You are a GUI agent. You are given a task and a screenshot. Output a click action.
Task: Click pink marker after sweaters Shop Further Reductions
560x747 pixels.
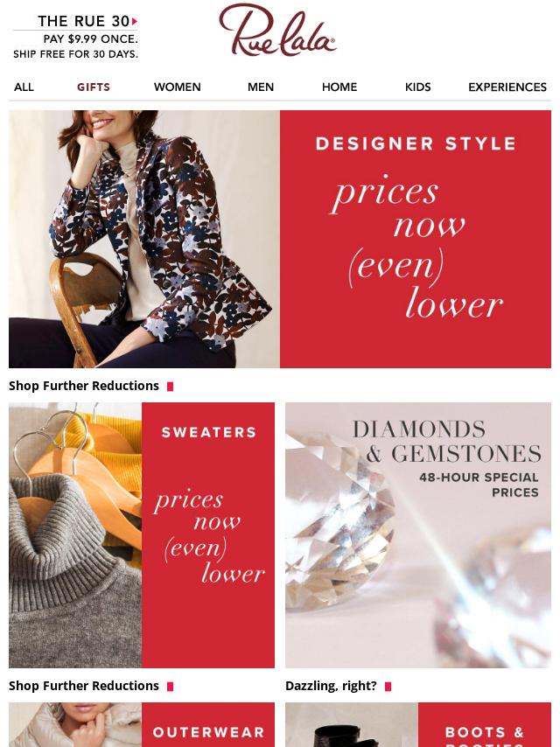tap(170, 687)
